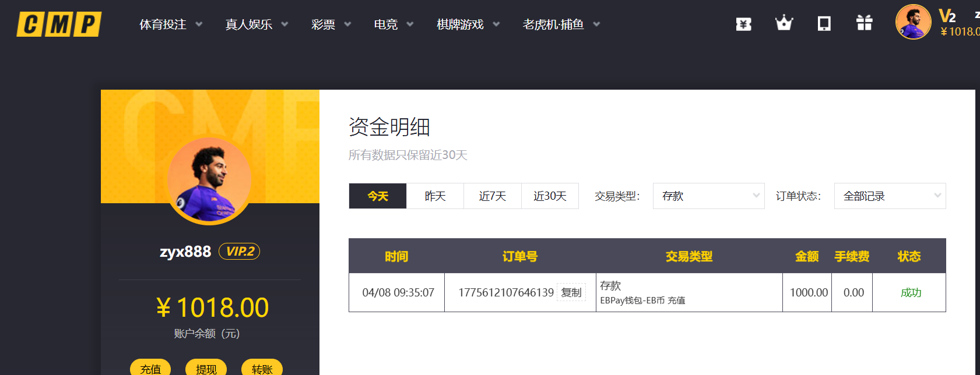
Task: Select the 近30天 date filter
Action: [x=550, y=196]
